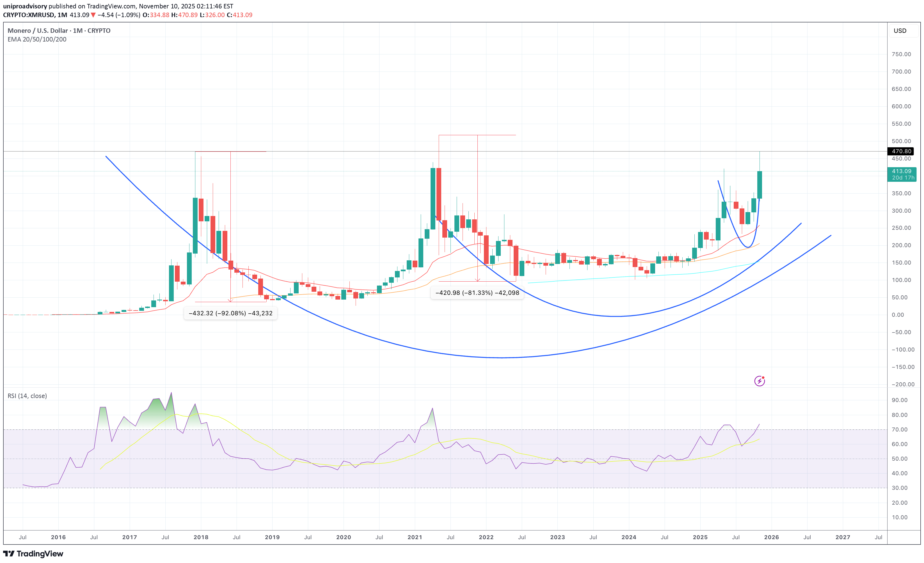Screen dimensions: 924x563
Task: Click the CRYPTO:XMRUSD symbol text in header
Action: tap(29, 15)
